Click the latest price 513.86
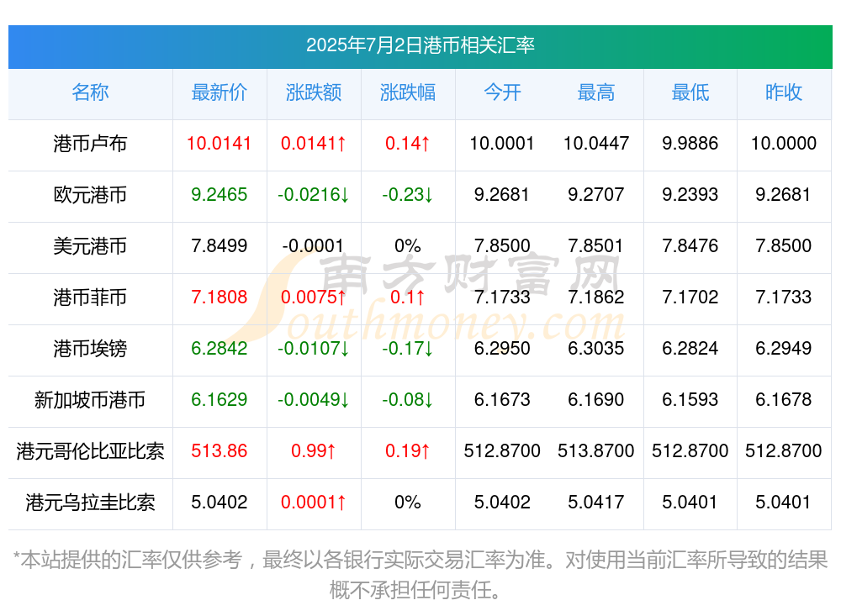841x616 pixels. (220, 451)
